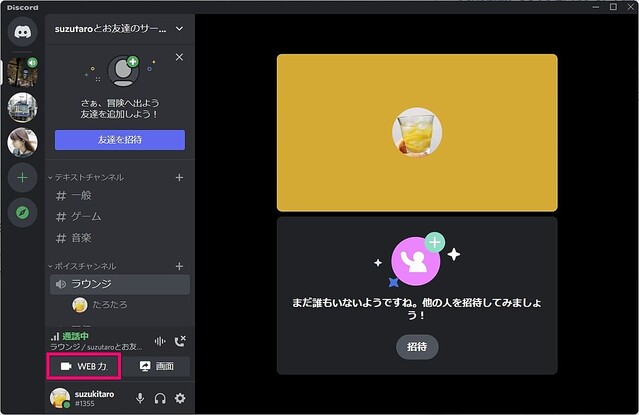This screenshot has height=415, width=639.
Task: Open the ゲーム text channel
Action: (86, 216)
